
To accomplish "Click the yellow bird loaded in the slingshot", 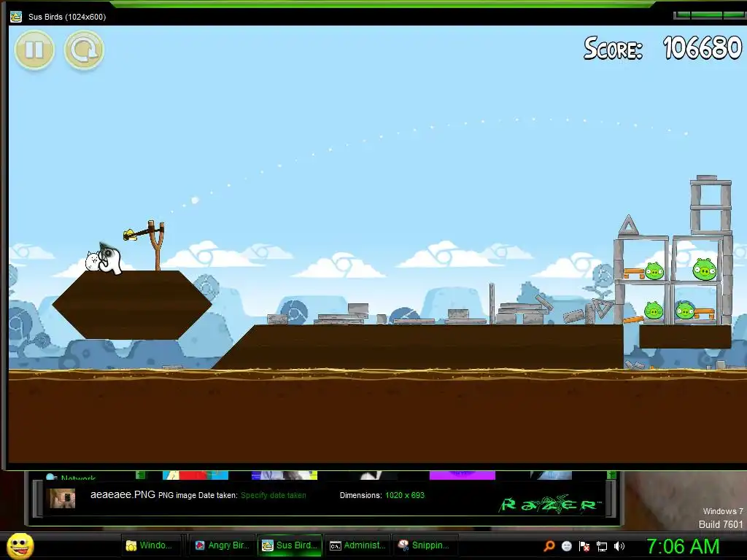I will [x=129, y=235].
